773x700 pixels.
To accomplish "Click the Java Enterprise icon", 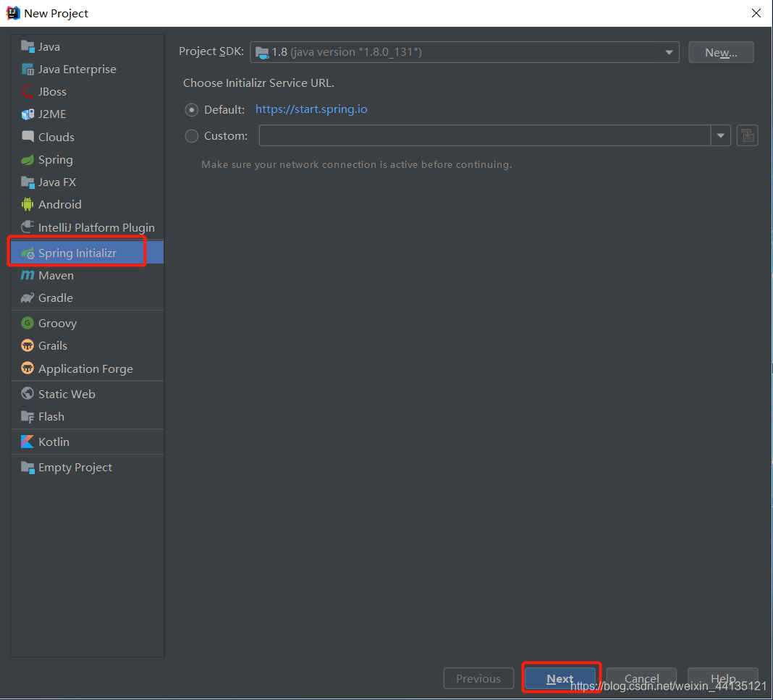I will tap(28, 69).
